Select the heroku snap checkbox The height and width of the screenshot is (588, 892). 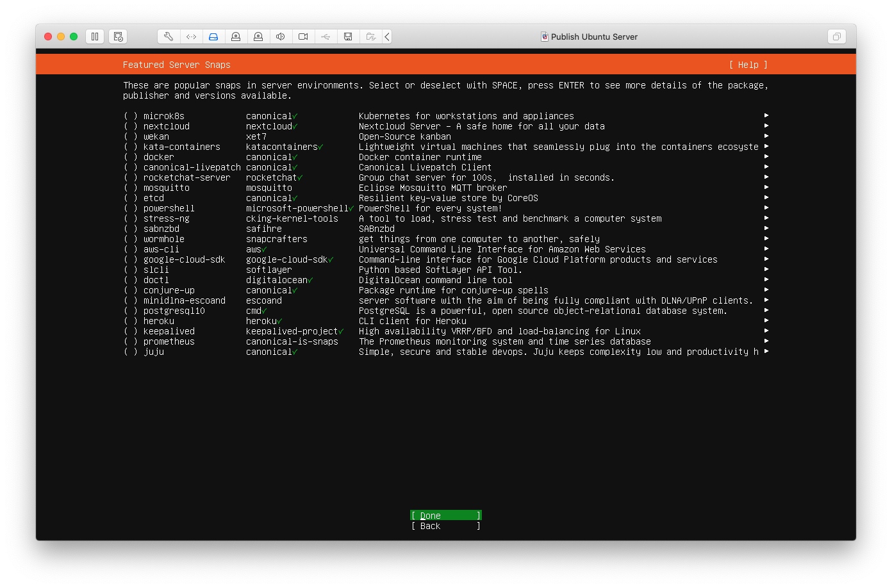coord(131,321)
